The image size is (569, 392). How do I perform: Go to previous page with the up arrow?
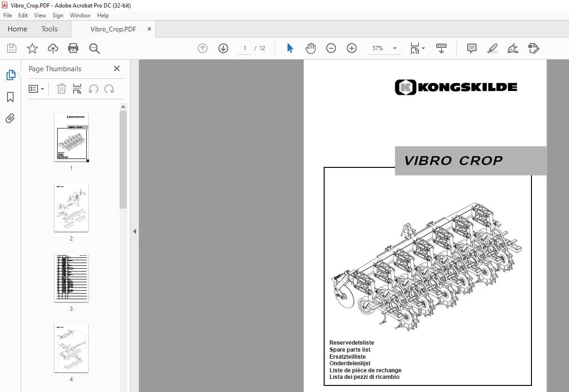click(x=203, y=48)
